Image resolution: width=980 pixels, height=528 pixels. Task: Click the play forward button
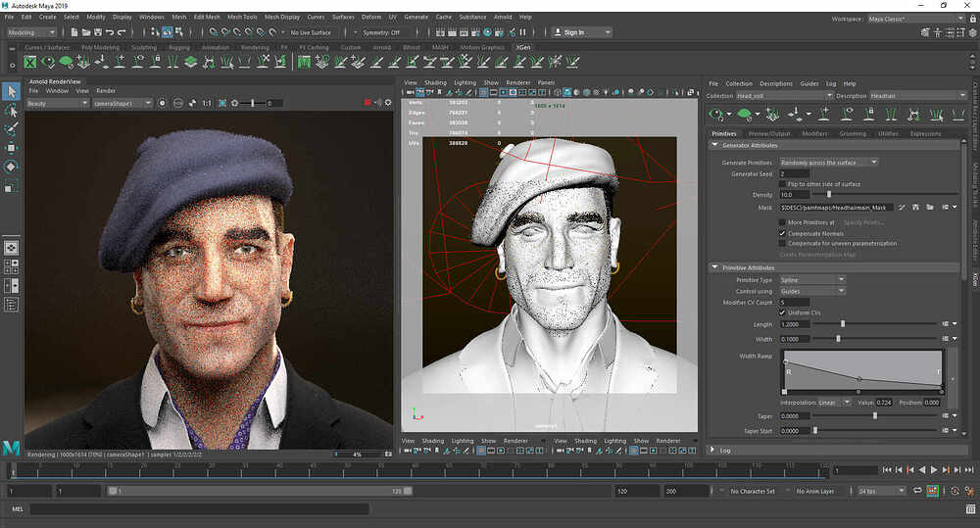coord(934,470)
